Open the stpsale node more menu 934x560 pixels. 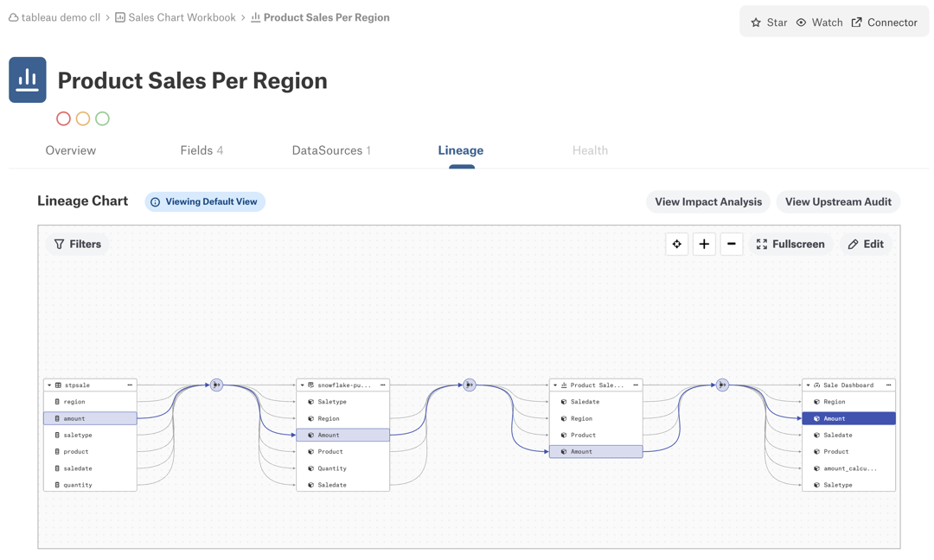tap(130, 385)
